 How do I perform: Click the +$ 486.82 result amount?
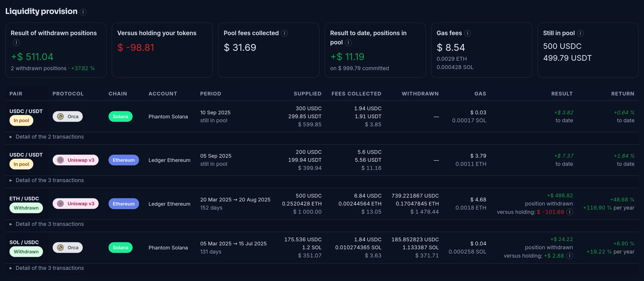[x=560, y=196]
